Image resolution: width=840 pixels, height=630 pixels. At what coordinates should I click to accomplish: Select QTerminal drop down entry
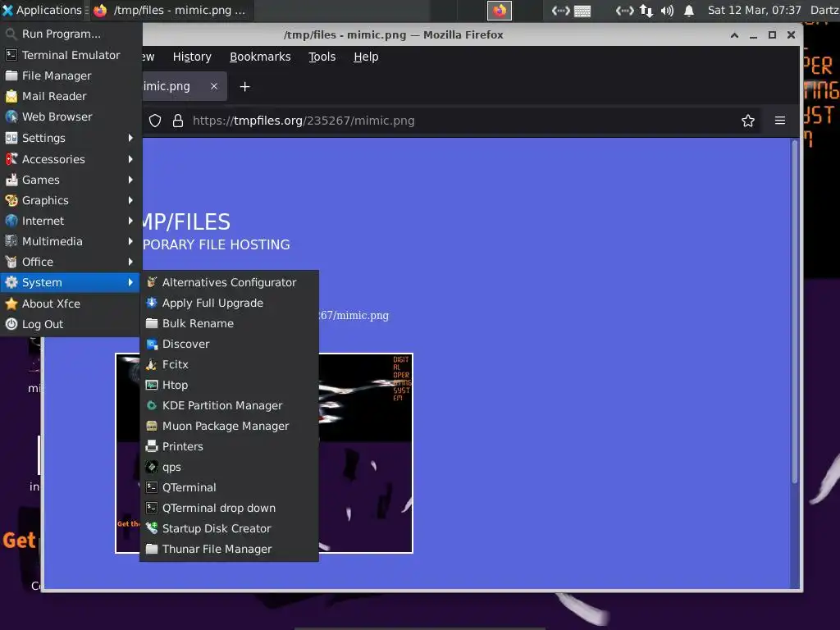(230, 508)
